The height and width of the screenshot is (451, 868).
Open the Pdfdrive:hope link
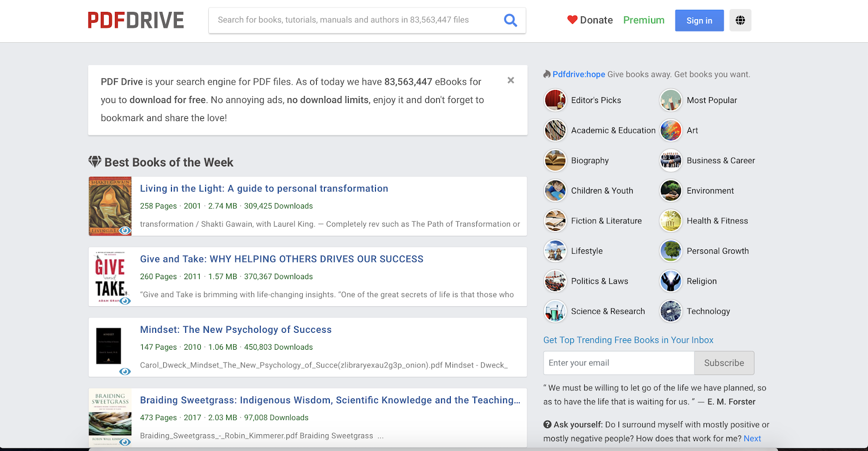point(579,74)
